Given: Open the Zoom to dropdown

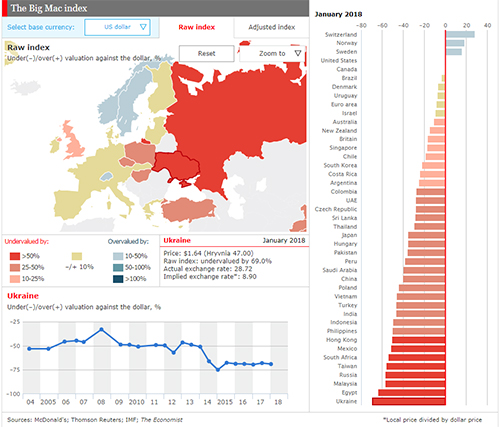Looking at the screenshot, I should coord(272,53).
